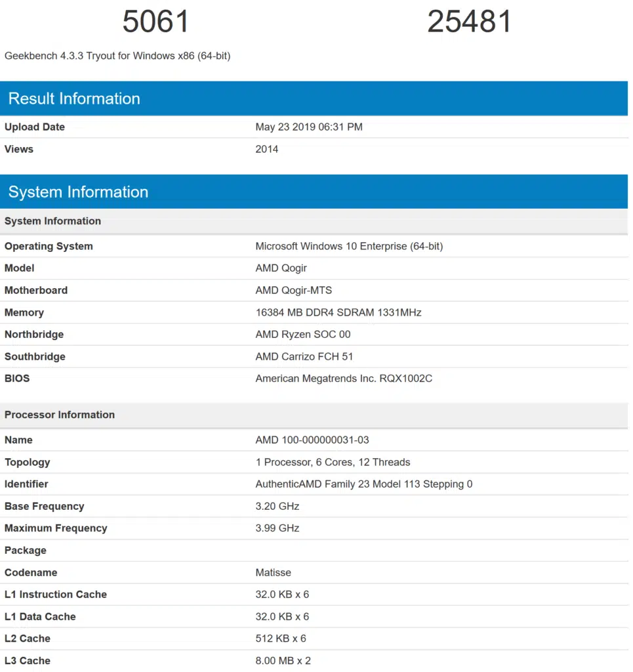633x672 pixels.
Task: Select L1 Instruction Cache value 32.0 KB x 6
Action: pos(282,595)
